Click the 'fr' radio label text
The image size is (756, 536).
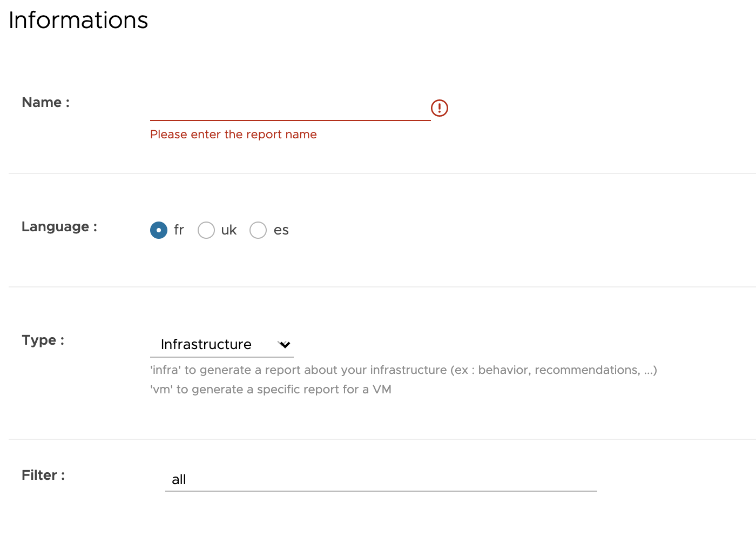[179, 230]
